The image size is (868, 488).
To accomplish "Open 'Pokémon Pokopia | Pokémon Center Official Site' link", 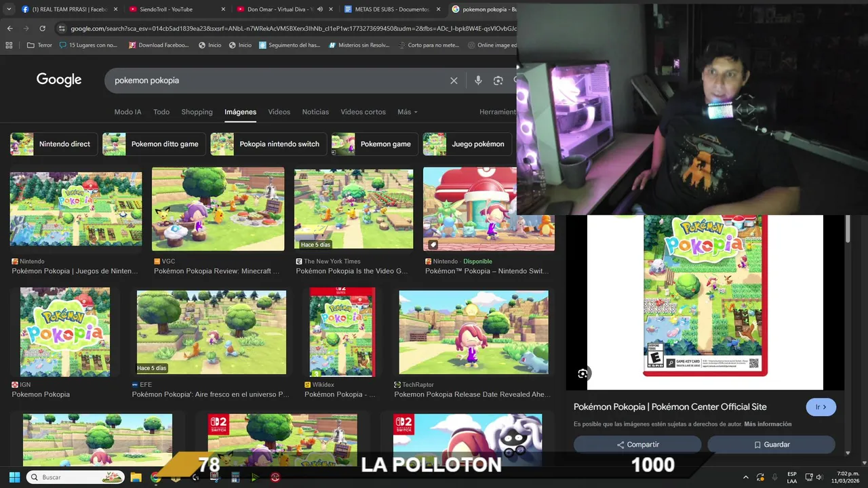I will (670, 407).
